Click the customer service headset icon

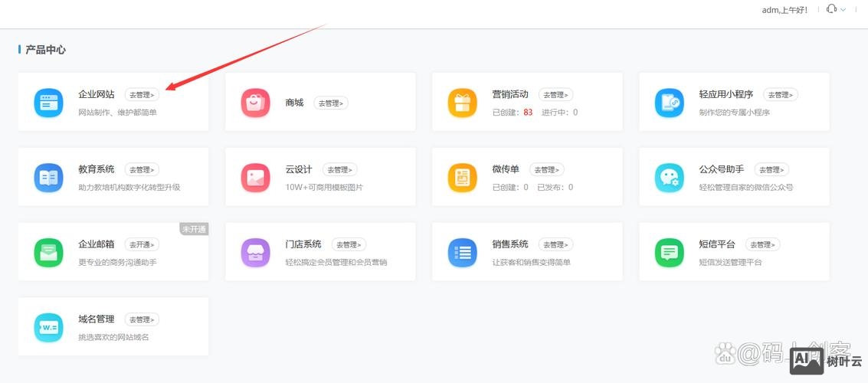pos(831,9)
